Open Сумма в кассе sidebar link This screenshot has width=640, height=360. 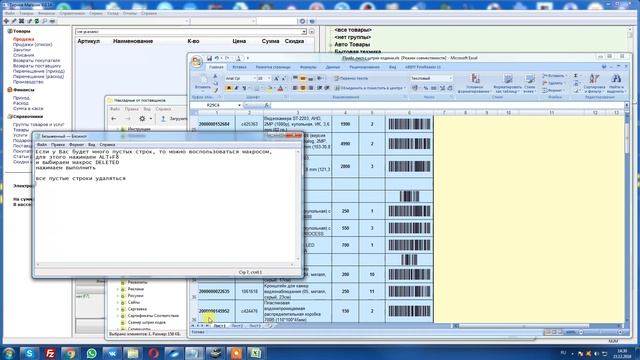point(28,109)
